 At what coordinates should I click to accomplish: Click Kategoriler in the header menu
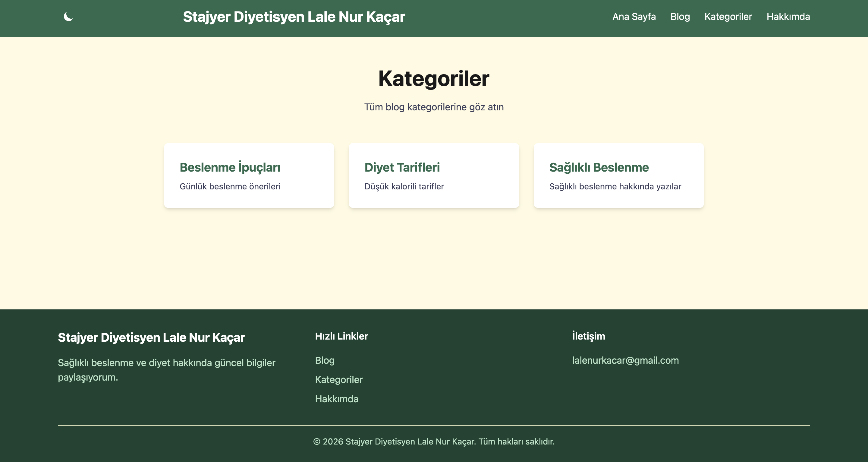[x=728, y=17]
